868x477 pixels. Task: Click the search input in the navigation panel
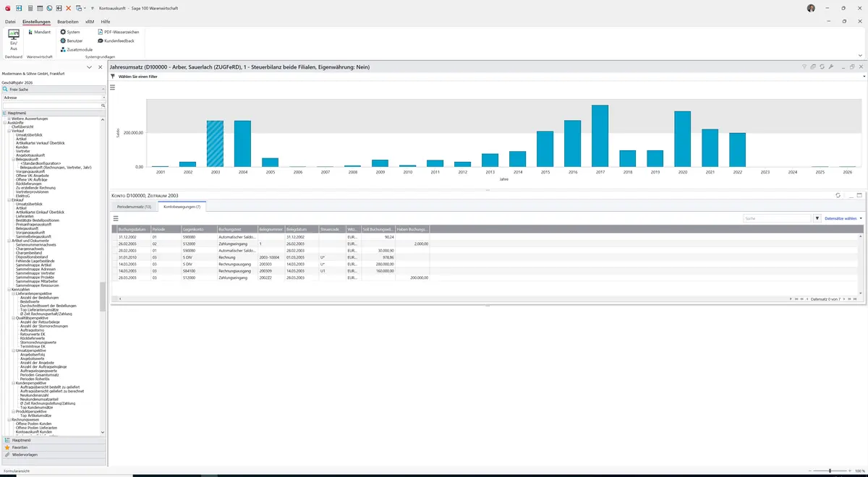pyautogui.click(x=54, y=106)
